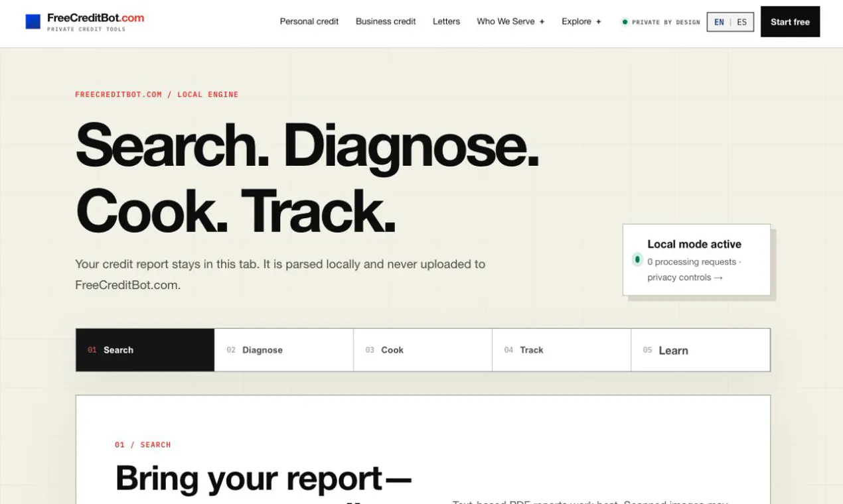Select the 03 Cook tab
Image resolution: width=843 pixels, height=504 pixels.
[x=423, y=350]
